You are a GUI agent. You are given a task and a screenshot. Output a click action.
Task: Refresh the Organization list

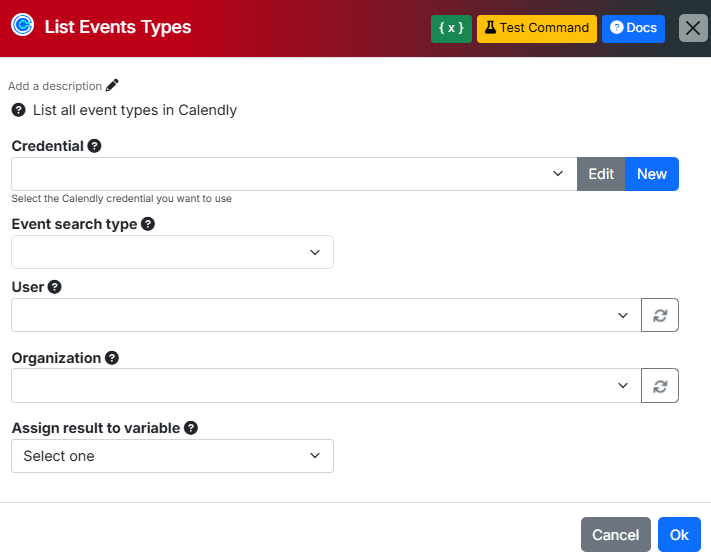660,385
